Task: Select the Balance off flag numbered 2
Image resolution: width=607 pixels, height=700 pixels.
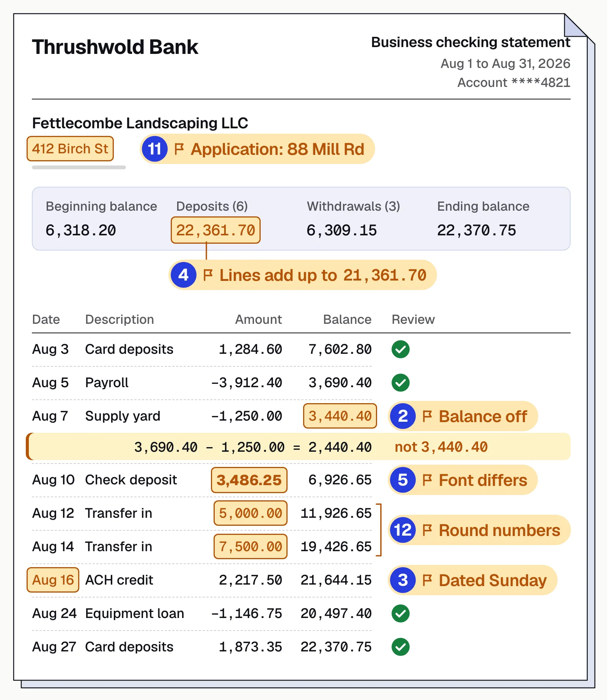Action: click(x=463, y=416)
